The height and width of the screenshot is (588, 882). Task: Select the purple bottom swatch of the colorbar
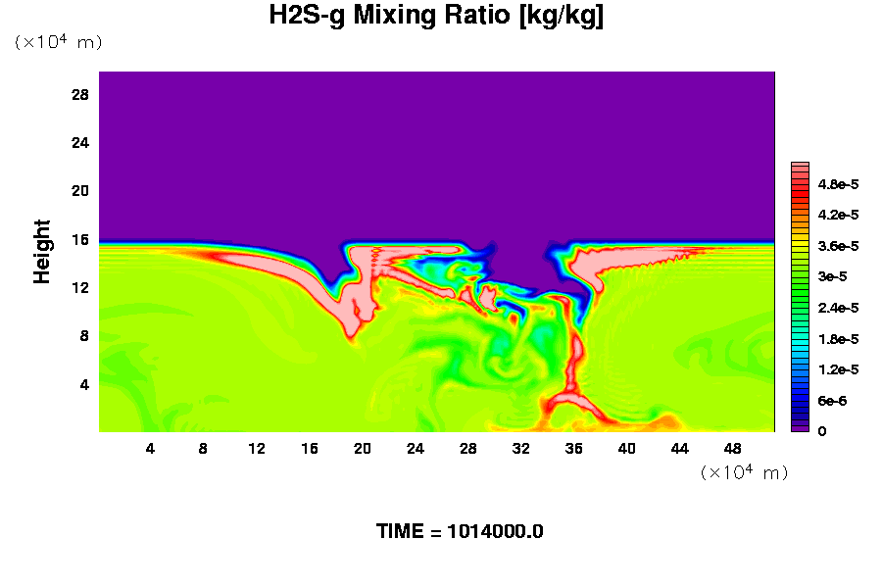pyautogui.click(x=799, y=427)
